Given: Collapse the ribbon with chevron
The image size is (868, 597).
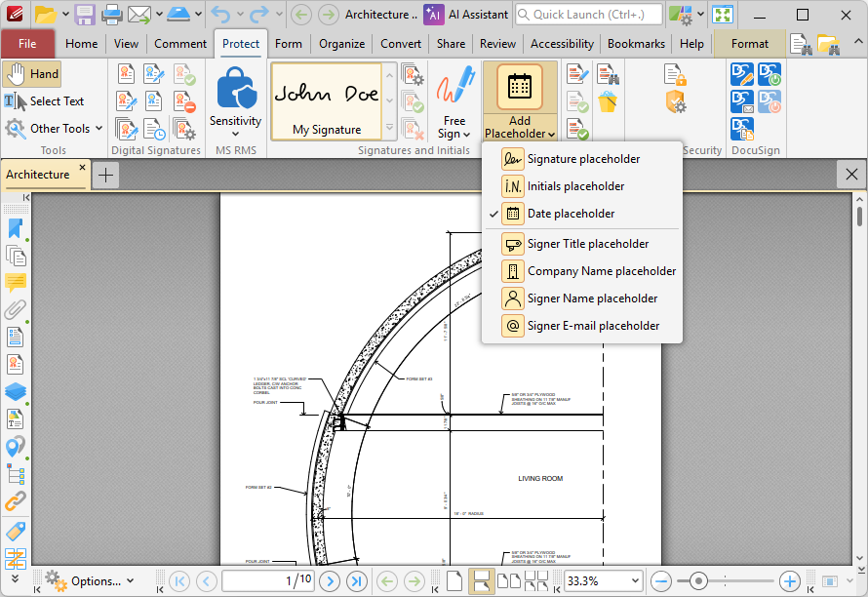Looking at the screenshot, I should [857, 41].
